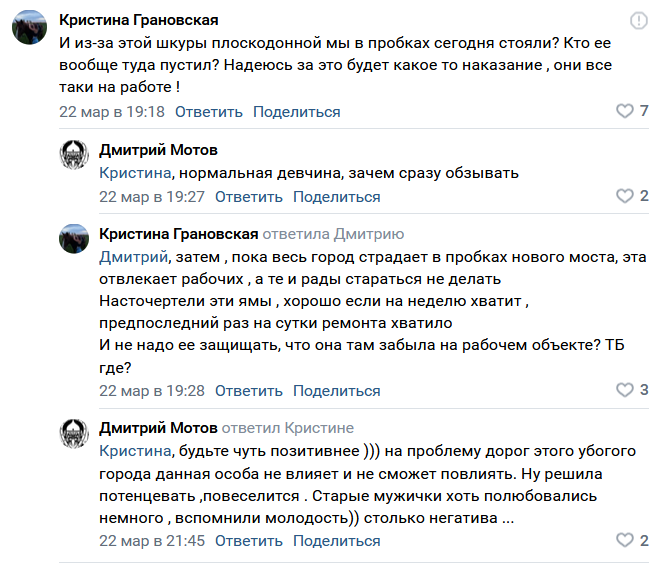Viewport: 661px width, 563px height.
Task: Click Поделиться under the 21:45 reply
Action: point(336,541)
